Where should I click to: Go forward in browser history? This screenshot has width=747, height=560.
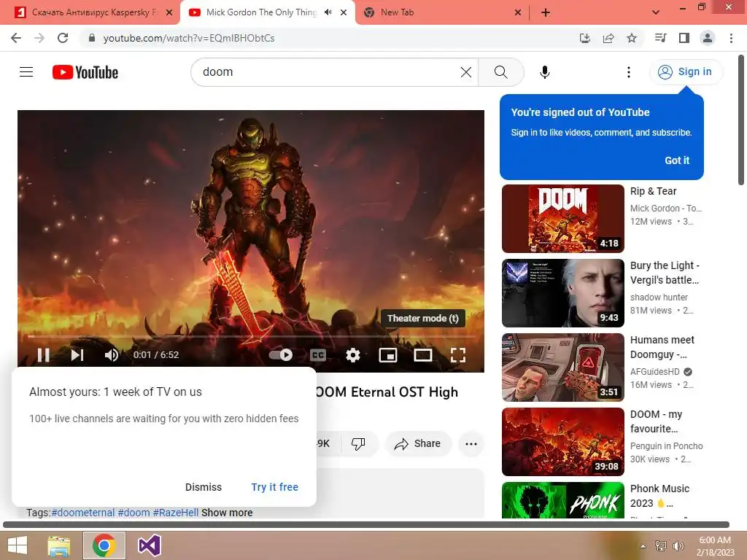click(x=39, y=38)
